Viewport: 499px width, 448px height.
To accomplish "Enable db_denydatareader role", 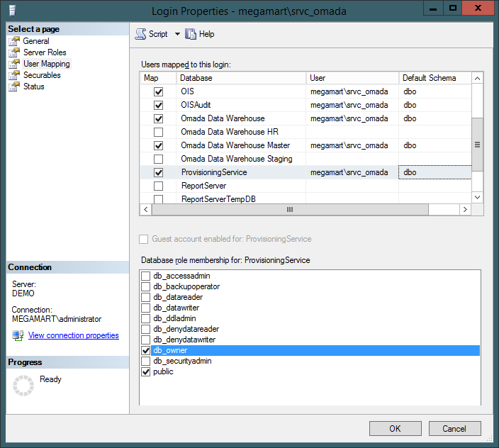I will (145, 329).
